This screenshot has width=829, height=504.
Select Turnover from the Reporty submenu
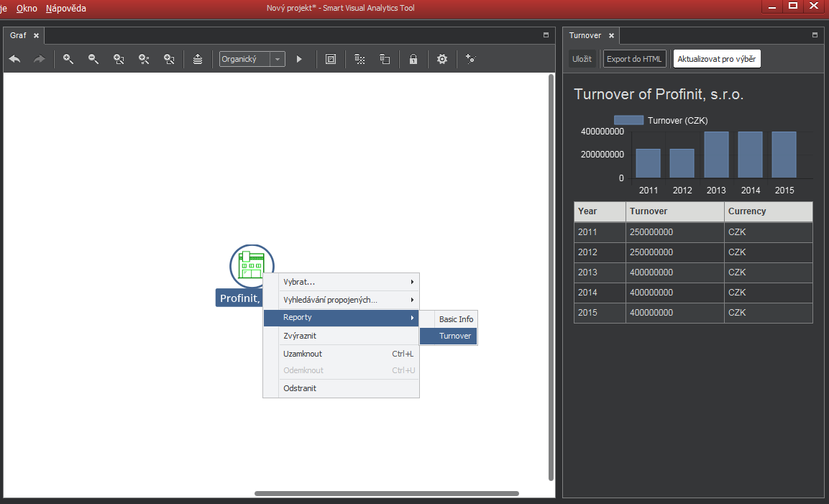[455, 336]
